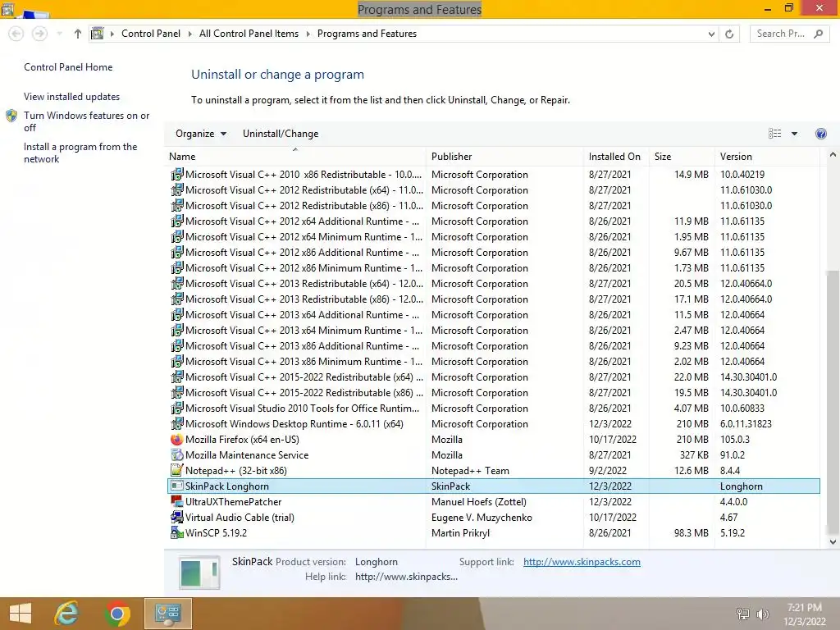Click the Mozilla Maintenance Service icon
Viewport: 840px width, 630px height.
(176, 454)
